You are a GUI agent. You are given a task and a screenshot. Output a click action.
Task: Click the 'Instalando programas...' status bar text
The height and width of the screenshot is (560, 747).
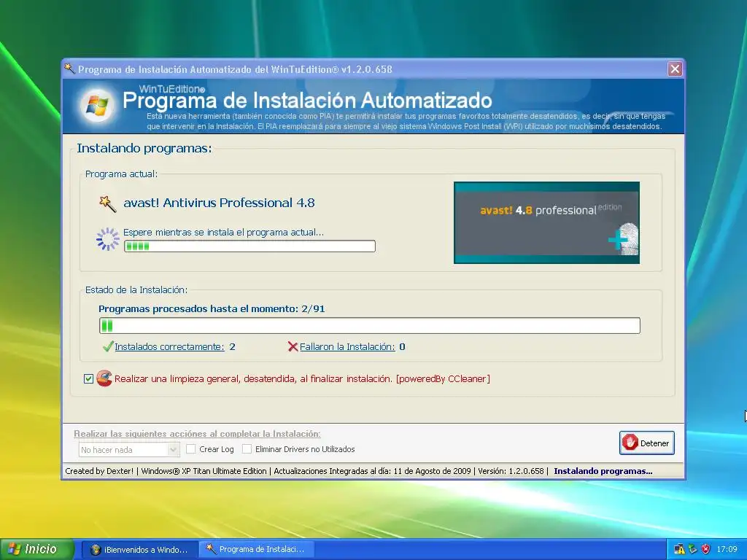(x=603, y=471)
